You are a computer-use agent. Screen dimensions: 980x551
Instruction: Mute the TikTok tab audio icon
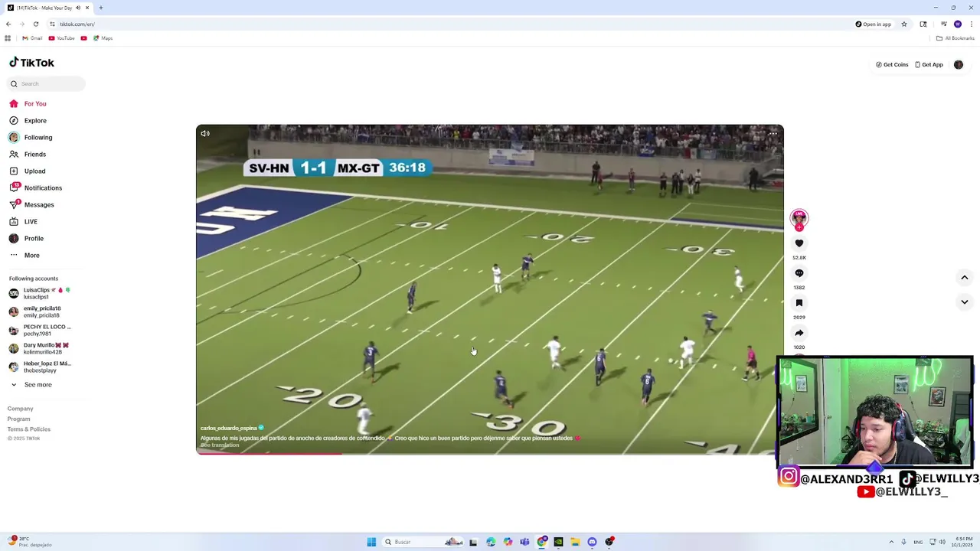pos(78,8)
